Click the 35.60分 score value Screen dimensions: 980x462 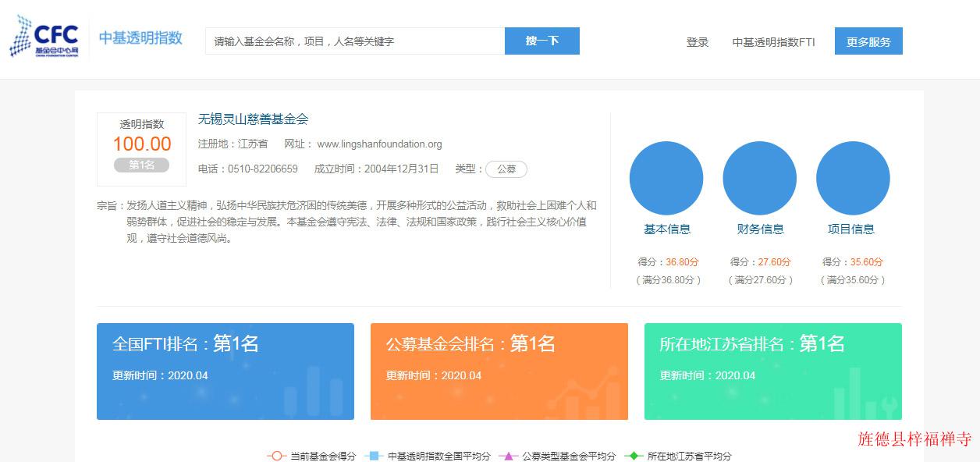(x=866, y=262)
